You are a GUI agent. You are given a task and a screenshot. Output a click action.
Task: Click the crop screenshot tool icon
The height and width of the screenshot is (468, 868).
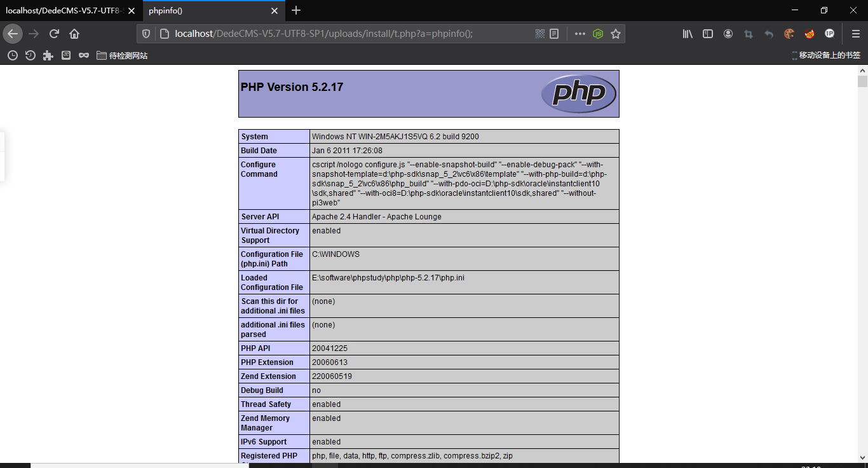(x=749, y=34)
